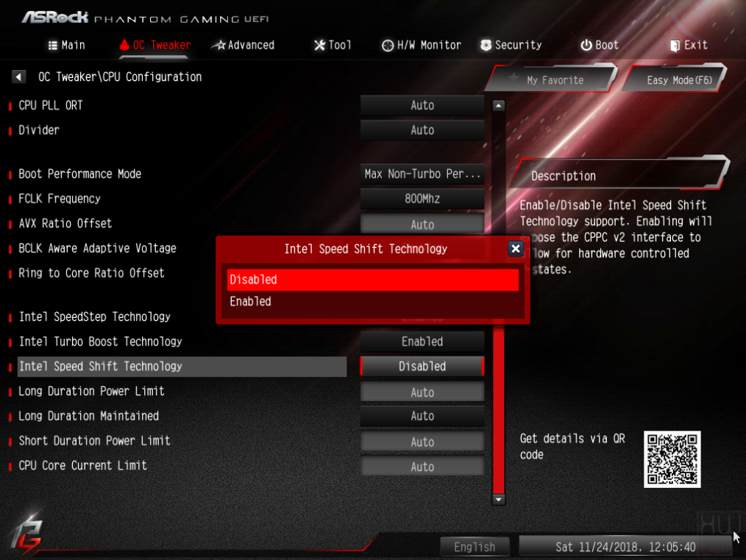This screenshot has height=560, width=746.
Task: Select the CPU Core Current Limit setting
Action: click(x=83, y=465)
